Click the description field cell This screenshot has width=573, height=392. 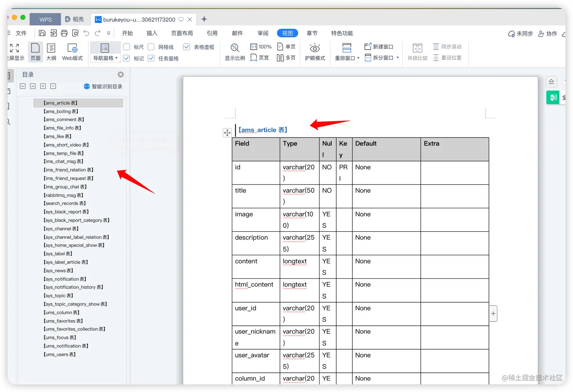tap(256, 243)
